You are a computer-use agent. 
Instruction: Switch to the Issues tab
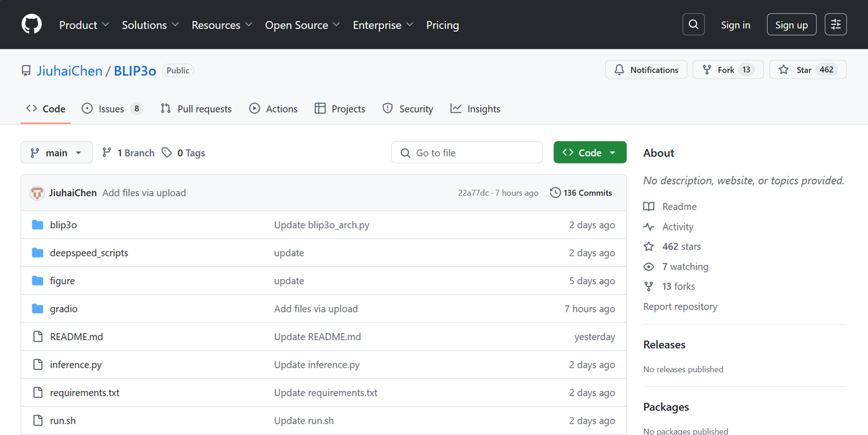coord(112,109)
